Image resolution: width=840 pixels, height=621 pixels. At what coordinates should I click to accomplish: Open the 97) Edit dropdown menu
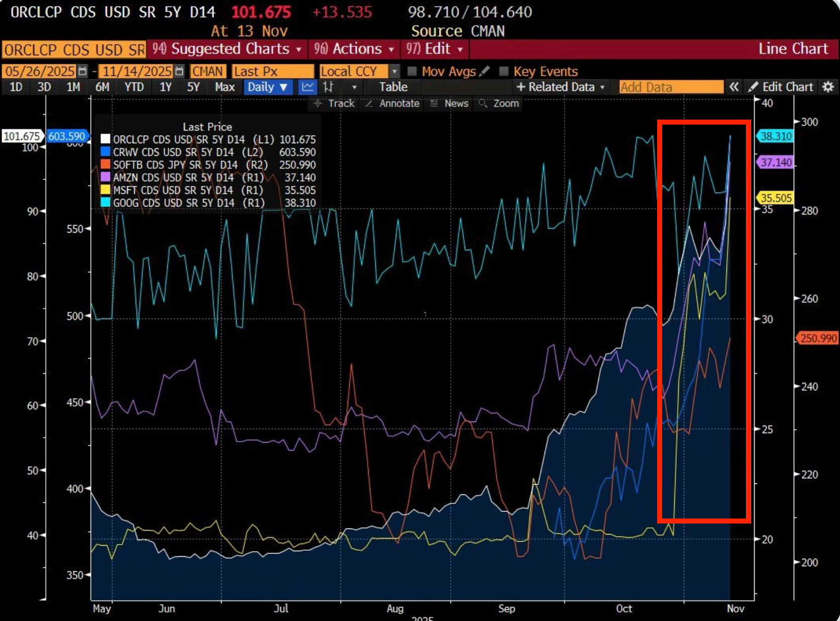435,49
